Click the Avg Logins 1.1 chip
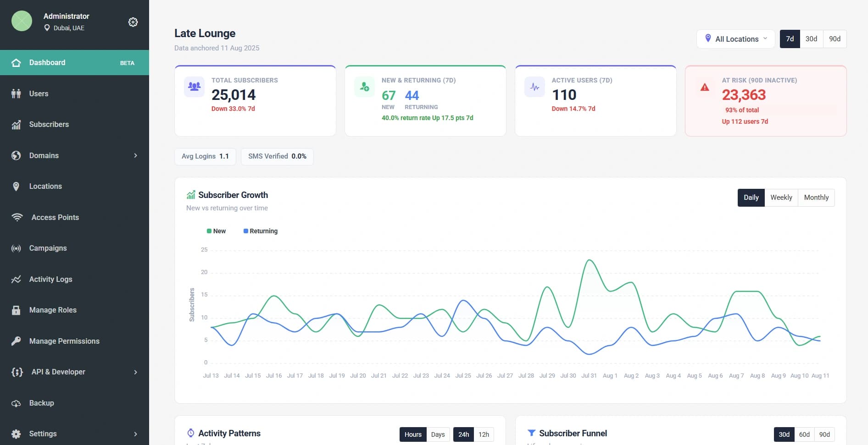Viewport: 868px width, 445px height. click(x=205, y=156)
